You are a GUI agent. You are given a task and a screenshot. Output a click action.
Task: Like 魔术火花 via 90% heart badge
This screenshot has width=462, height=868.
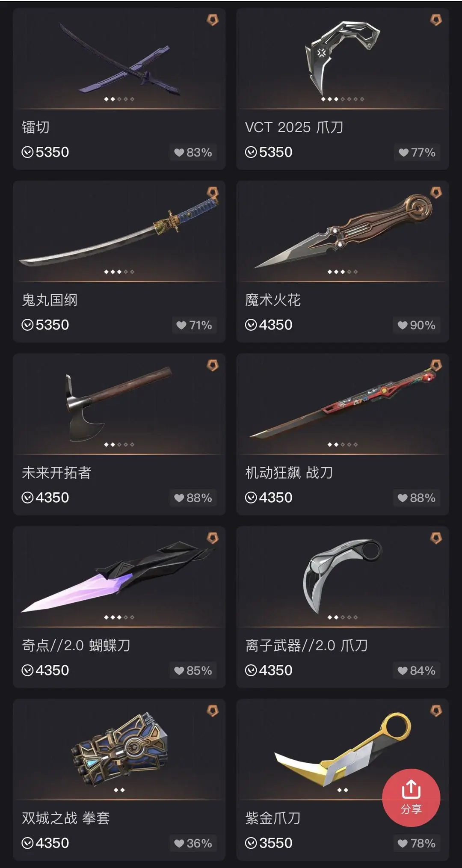[x=416, y=325]
